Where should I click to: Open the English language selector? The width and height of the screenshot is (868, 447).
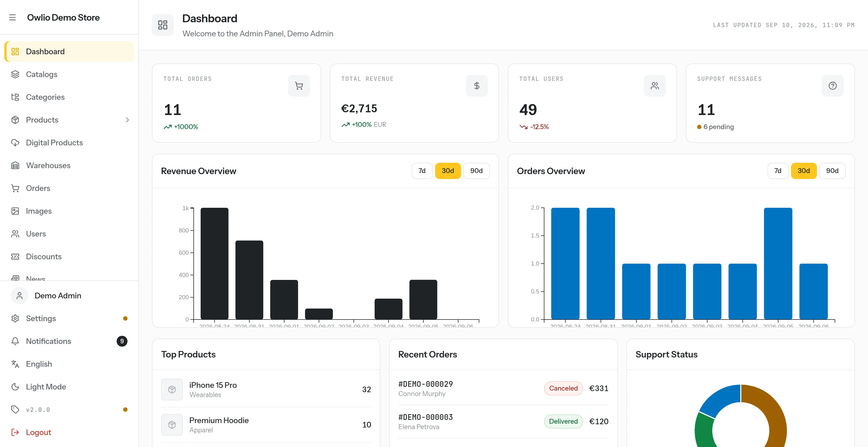click(69, 364)
